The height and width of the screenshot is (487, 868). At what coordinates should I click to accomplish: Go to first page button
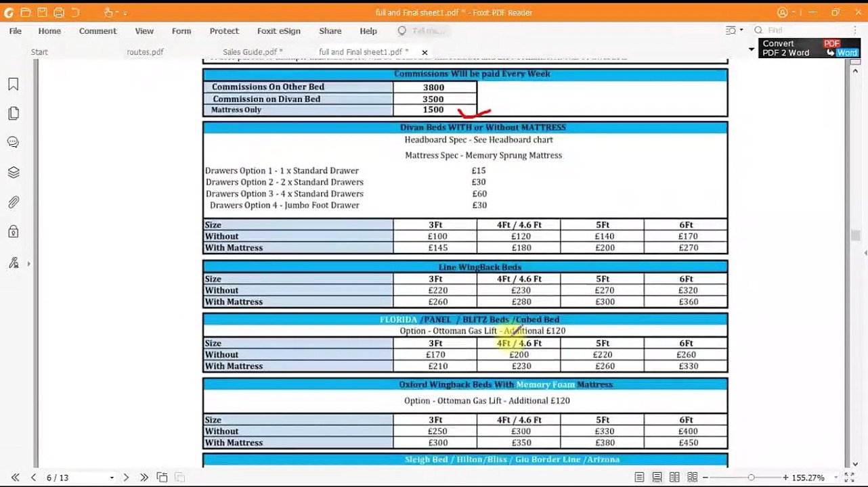point(15,478)
